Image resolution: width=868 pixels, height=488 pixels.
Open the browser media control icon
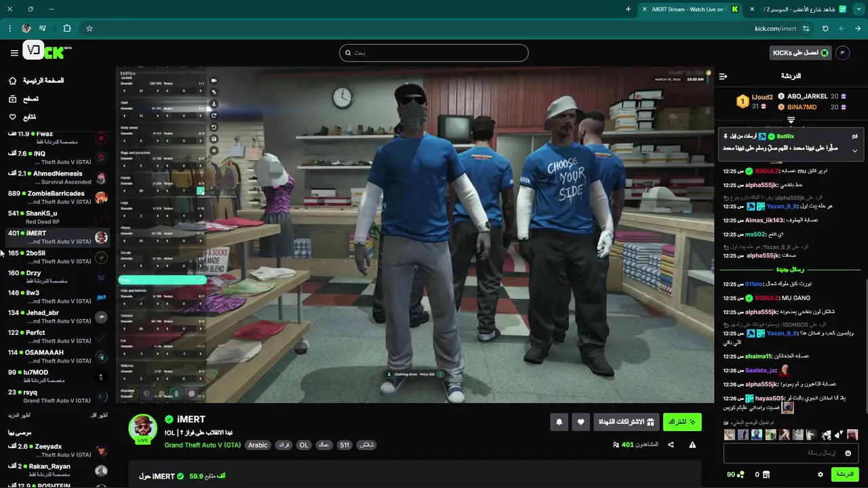(x=43, y=28)
